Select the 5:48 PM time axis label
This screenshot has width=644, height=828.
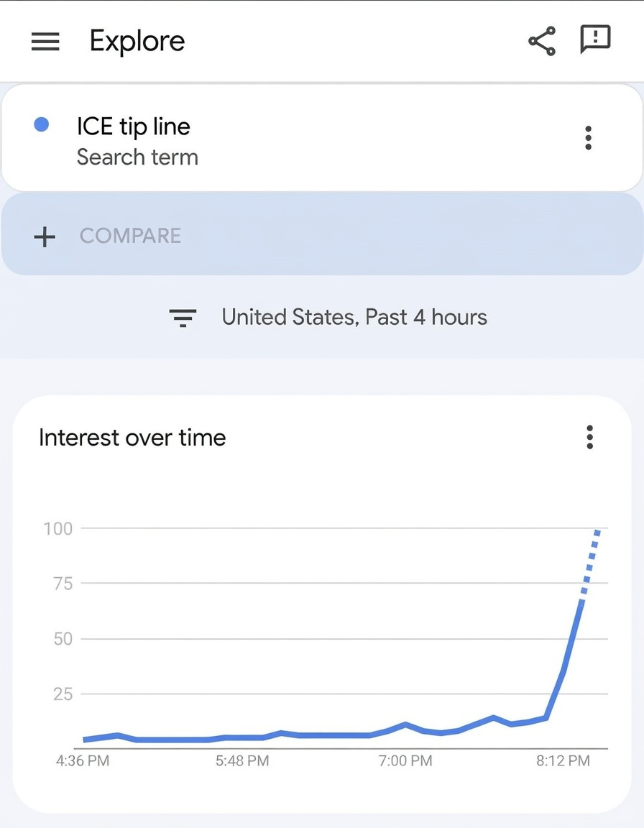point(242,760)
